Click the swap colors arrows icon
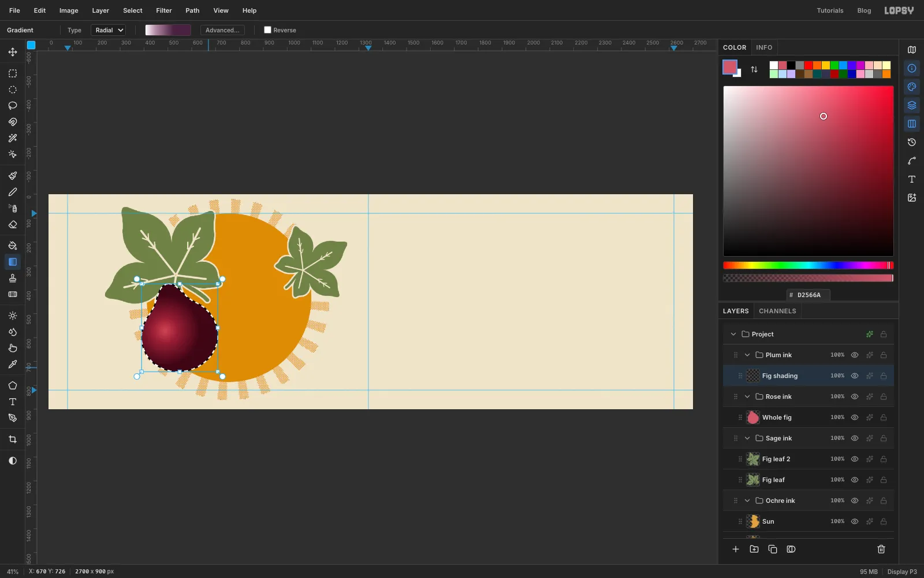Image resolution: width=924 pixels, height=578 pixels. [754, 69]
